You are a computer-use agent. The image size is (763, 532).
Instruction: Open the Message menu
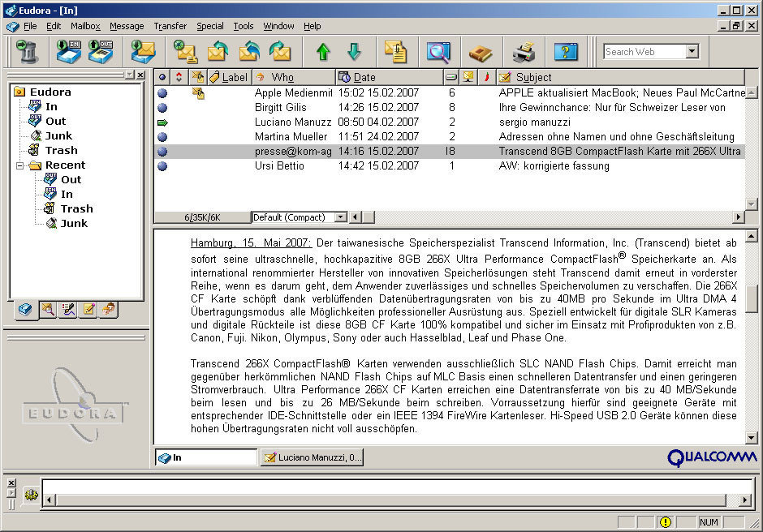point(127,26)
